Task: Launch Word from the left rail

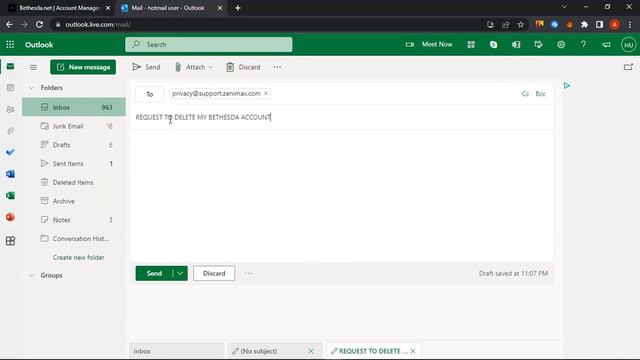Action: 10,174
